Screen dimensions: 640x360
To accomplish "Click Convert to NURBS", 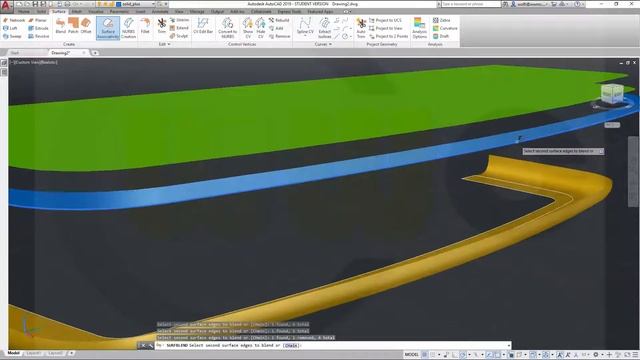I will [x=227, y=28].
